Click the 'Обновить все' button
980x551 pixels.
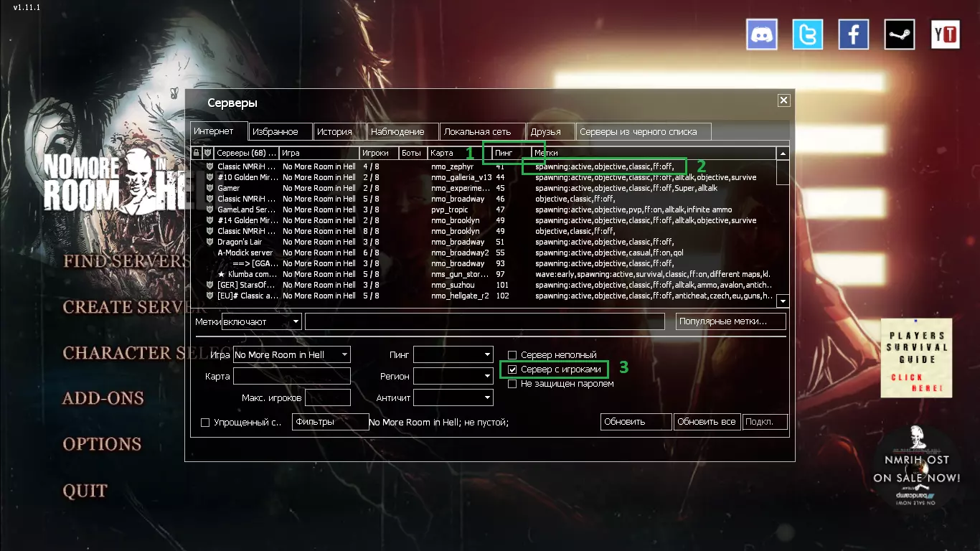707,422
